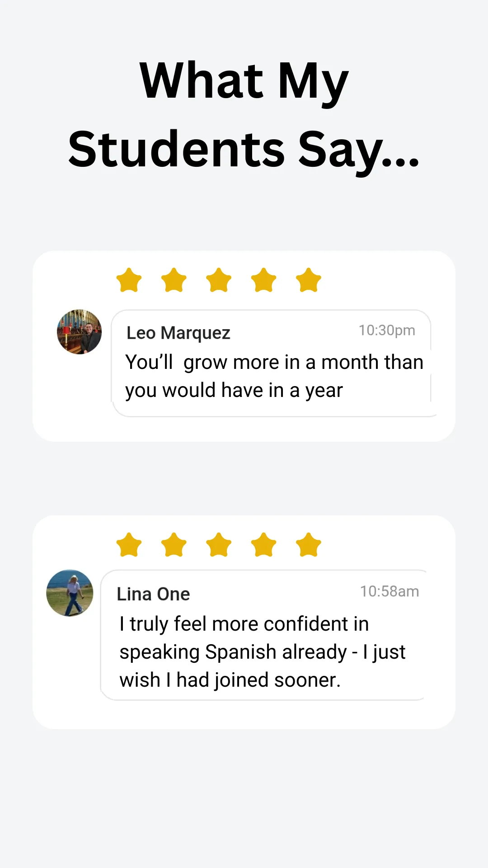Image resolution: width=488 pixels, height=868 pixels.
Task: Click the 10:30pm timestamp
Action: [x=387, y=330]
